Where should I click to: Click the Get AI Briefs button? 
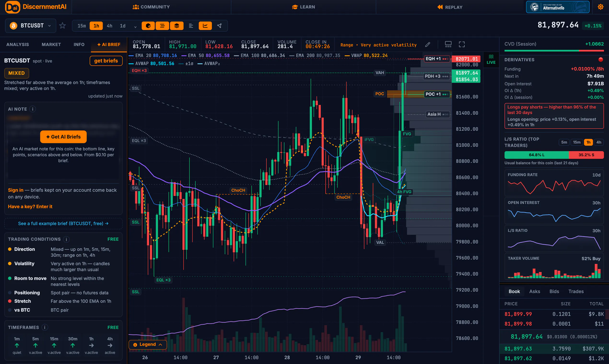63,137
